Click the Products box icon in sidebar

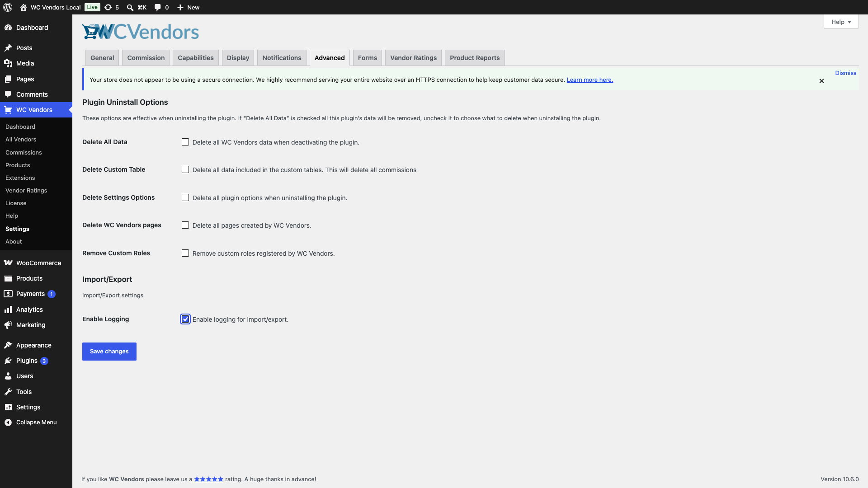(x=8, y=278)
